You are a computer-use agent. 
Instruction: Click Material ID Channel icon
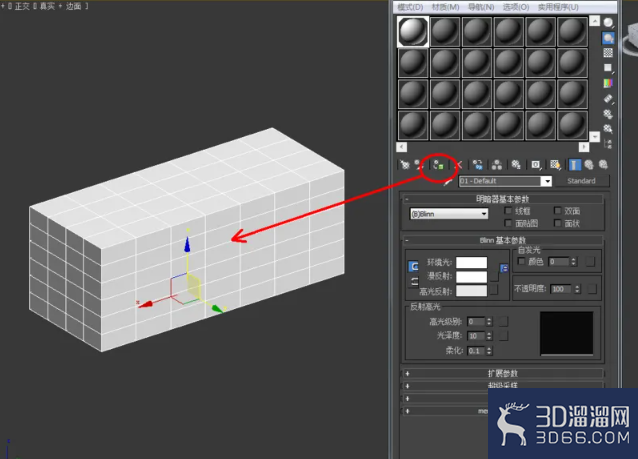(x=535, y=165)
